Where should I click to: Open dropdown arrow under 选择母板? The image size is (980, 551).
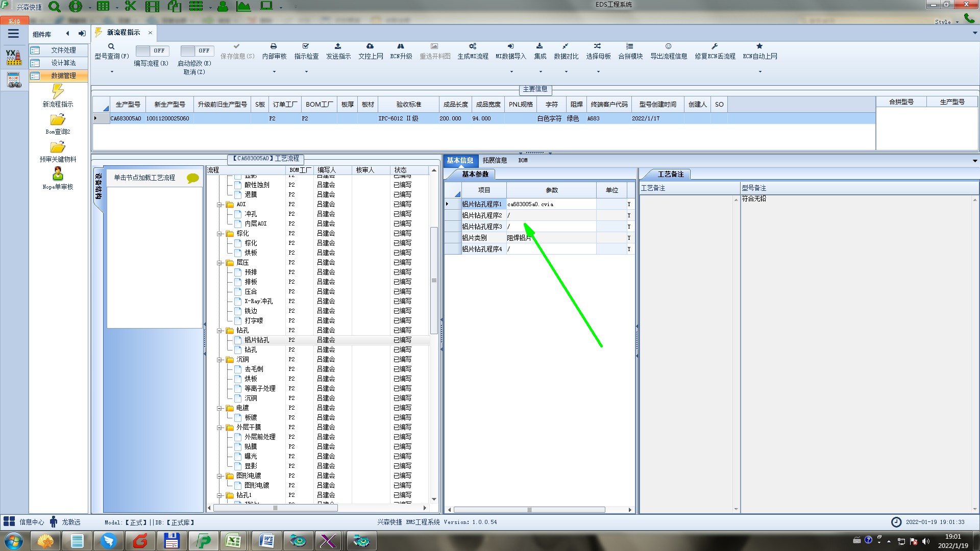click(598, 72)
